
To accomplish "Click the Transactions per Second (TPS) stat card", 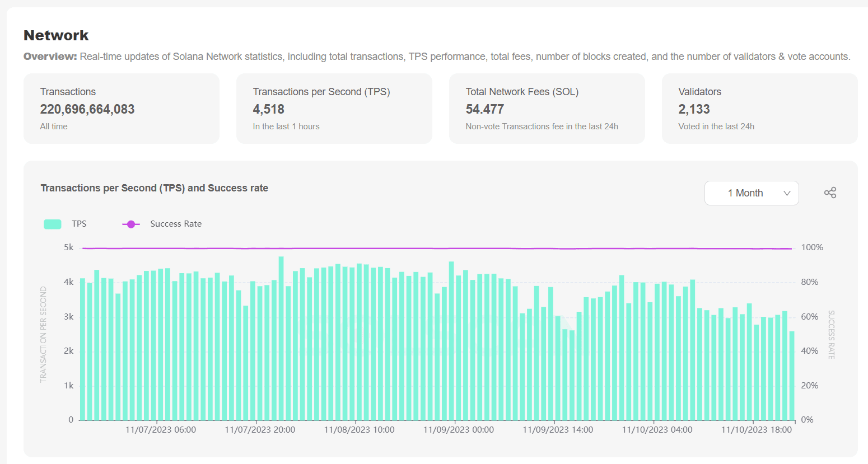I will (334, 108).
